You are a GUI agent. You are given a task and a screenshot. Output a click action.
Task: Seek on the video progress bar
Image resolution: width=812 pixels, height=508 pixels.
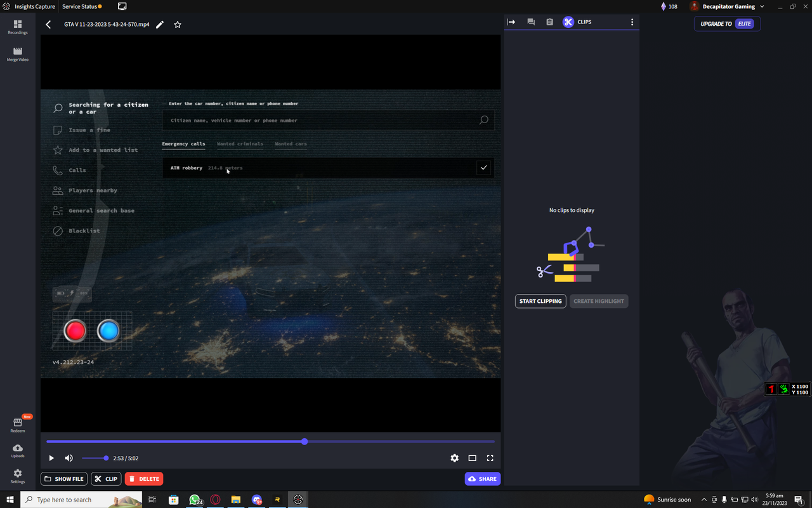270,441
